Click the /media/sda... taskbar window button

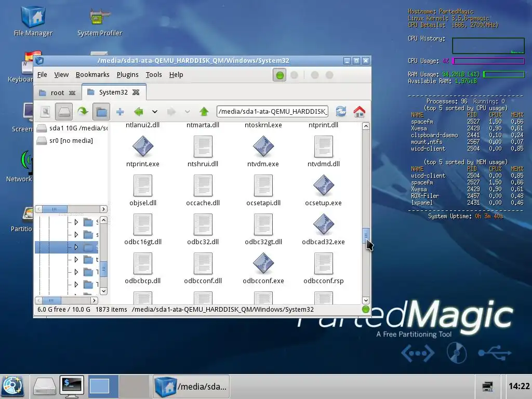pyautogui.click(x=191, y=387)
